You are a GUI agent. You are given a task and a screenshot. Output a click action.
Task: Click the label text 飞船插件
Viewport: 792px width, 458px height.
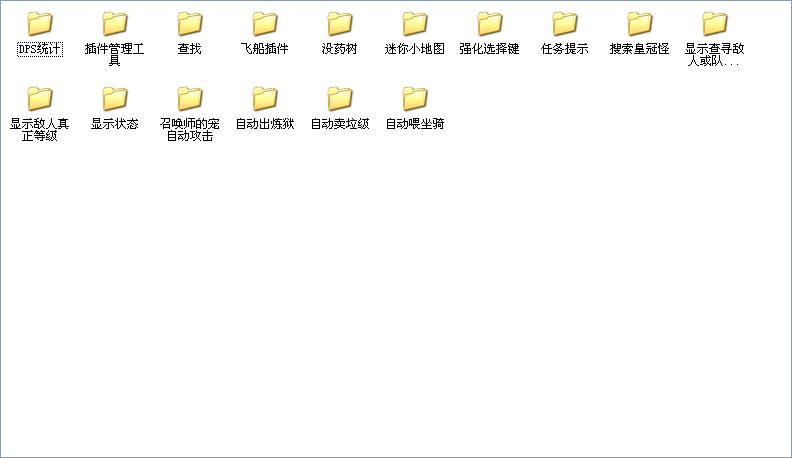[x=265, y=49]
